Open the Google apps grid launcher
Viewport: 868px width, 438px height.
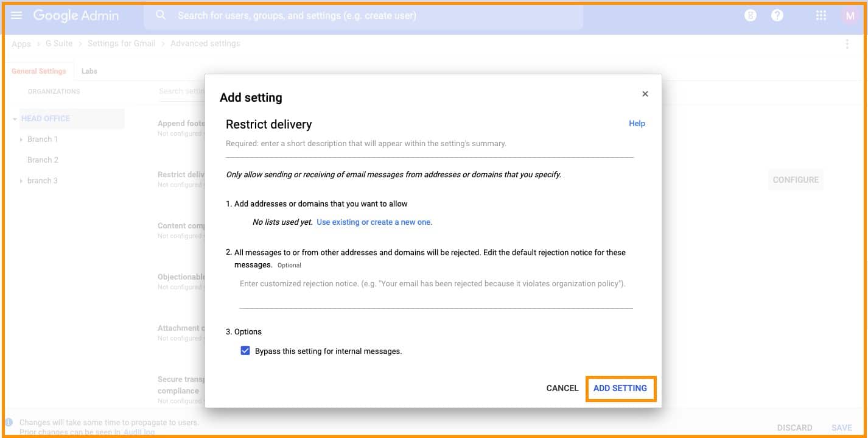pos(821,16)
